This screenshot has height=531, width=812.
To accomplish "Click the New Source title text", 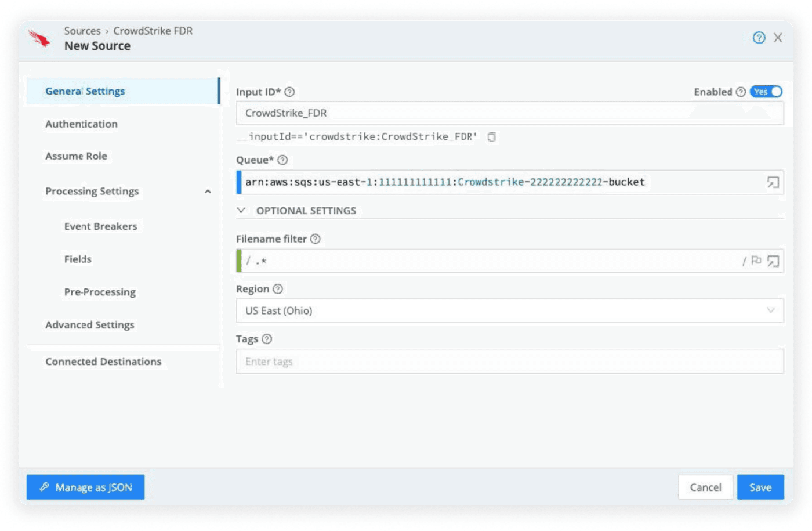I will [97, 46].
